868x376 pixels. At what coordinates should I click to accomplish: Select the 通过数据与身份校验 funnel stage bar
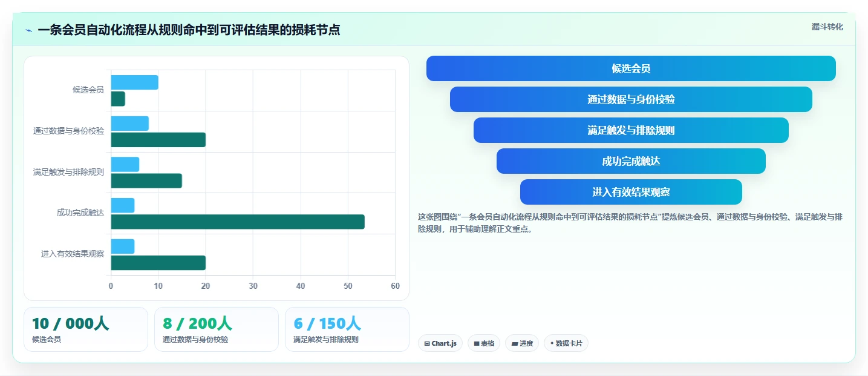(x=631, y=99)
